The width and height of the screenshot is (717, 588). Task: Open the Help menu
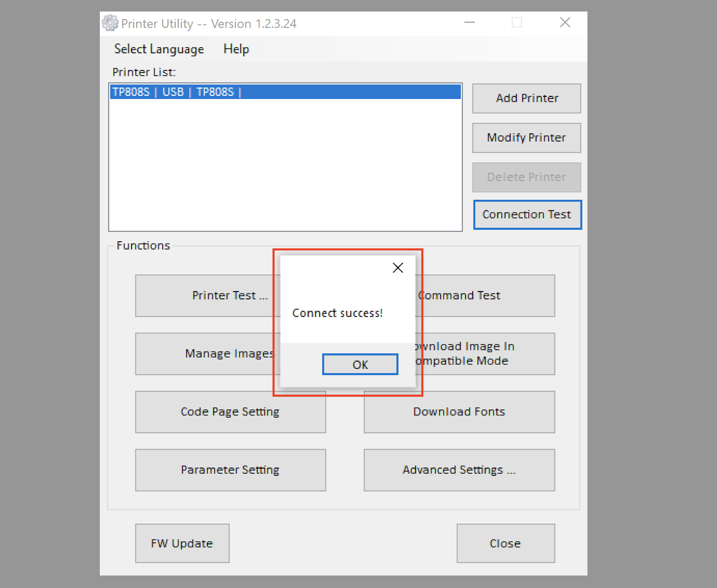236,49
